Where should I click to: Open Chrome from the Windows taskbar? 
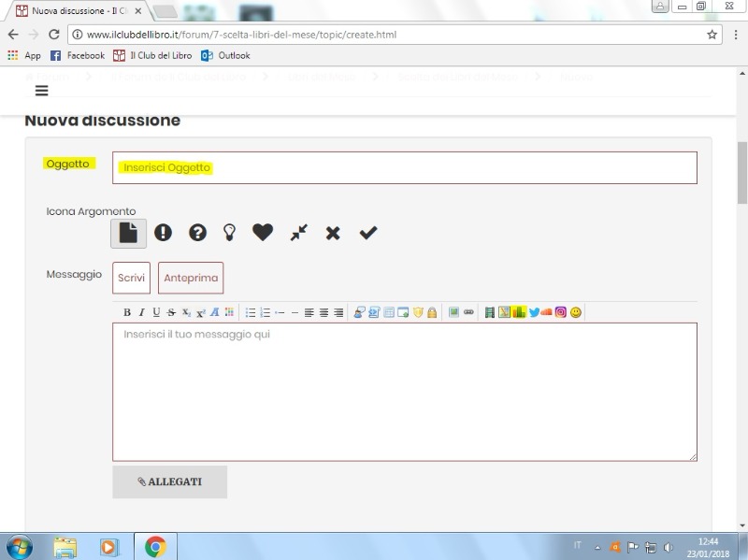[155, 546]
